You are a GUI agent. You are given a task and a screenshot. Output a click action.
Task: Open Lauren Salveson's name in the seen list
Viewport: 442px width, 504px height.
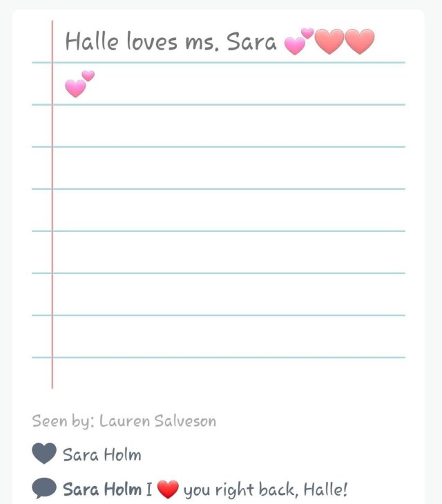[157, 420]
